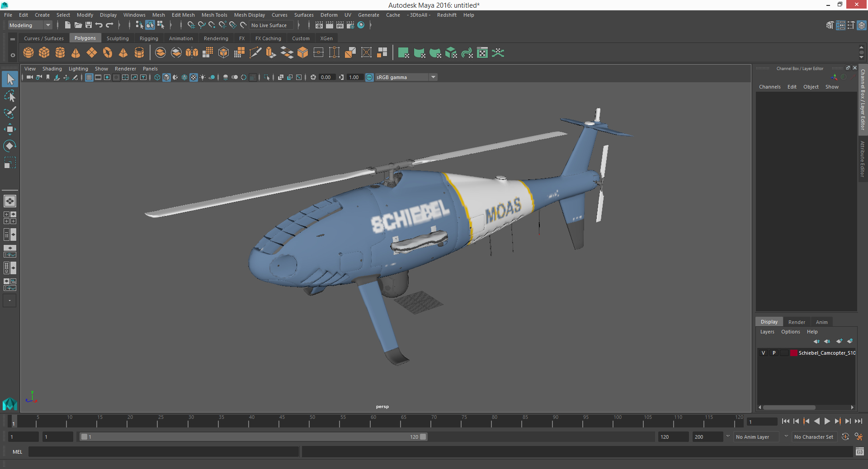
Task: Toggle wireframe shading in viewport
Action: click(x=157, y=77)
